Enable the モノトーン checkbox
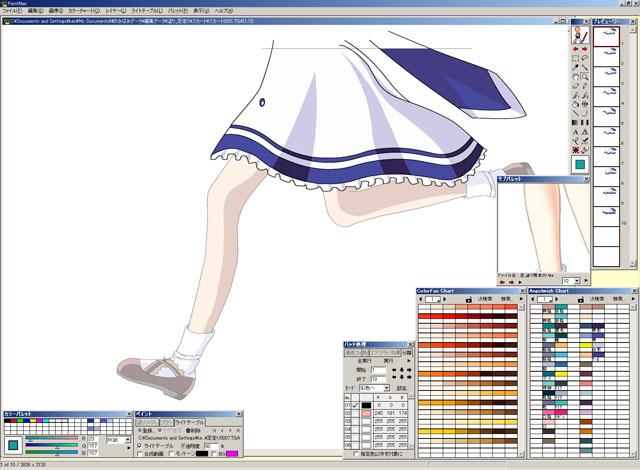Viewport: 640px width, 470px height. 171,454
